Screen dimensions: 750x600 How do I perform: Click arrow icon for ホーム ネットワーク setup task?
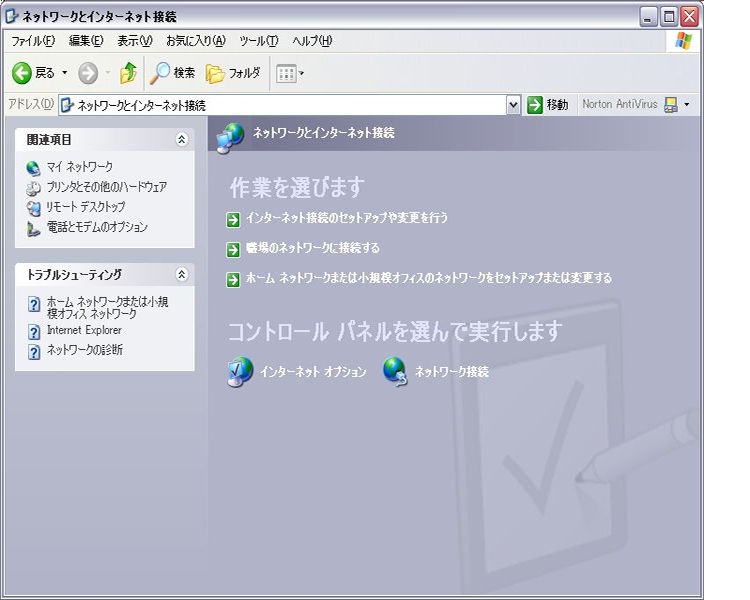pyautogui.click(x=233, y=279)
